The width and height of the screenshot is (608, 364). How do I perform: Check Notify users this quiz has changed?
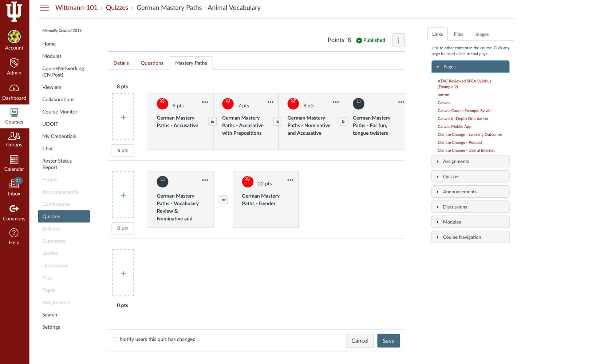(115, 339)
